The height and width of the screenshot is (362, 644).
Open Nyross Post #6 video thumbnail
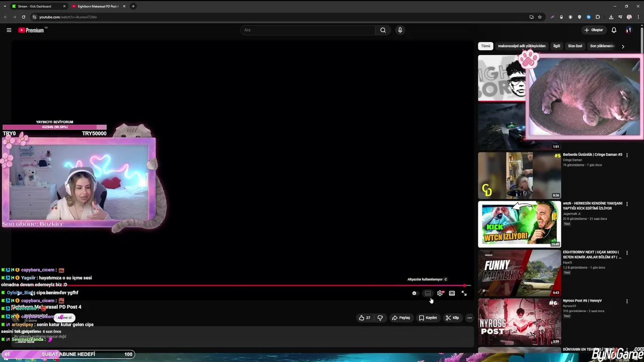coord(519,322)
